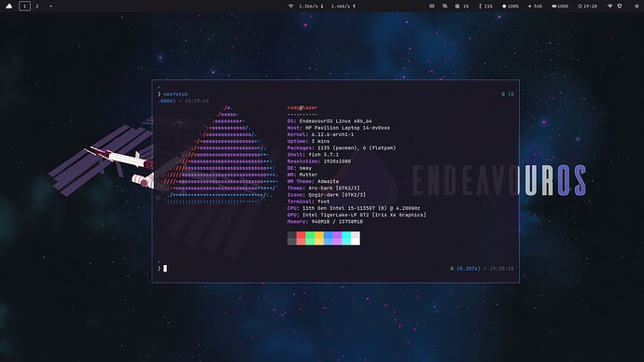Click the red color block in neofetch palette

coord(301,238)
